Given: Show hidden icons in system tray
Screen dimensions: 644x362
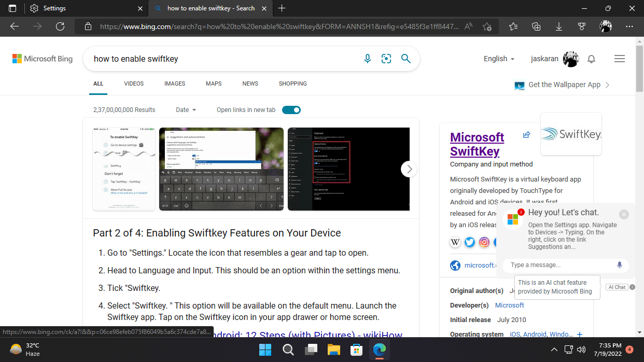Looking at the screenshot, I should (554, 350).
